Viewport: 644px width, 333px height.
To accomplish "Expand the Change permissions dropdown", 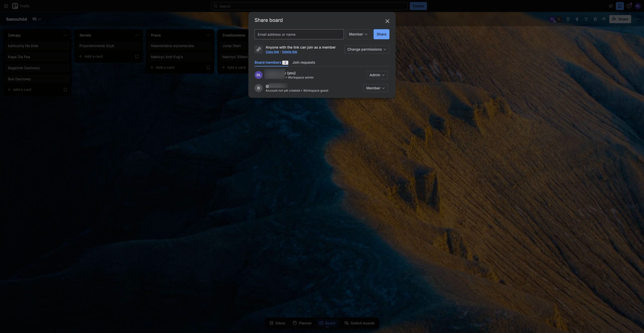I will pyautogui.click(x=367, y=49).
